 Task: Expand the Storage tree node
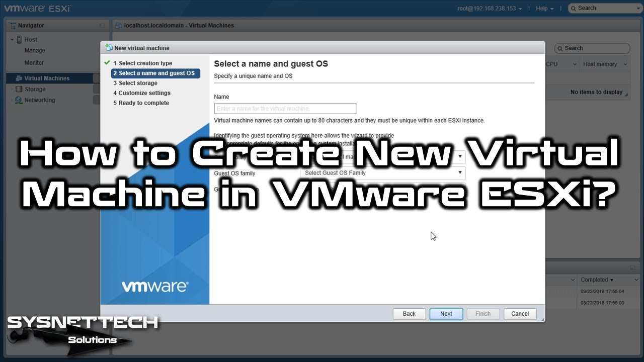pyautogui.click(x=12, y=89)
